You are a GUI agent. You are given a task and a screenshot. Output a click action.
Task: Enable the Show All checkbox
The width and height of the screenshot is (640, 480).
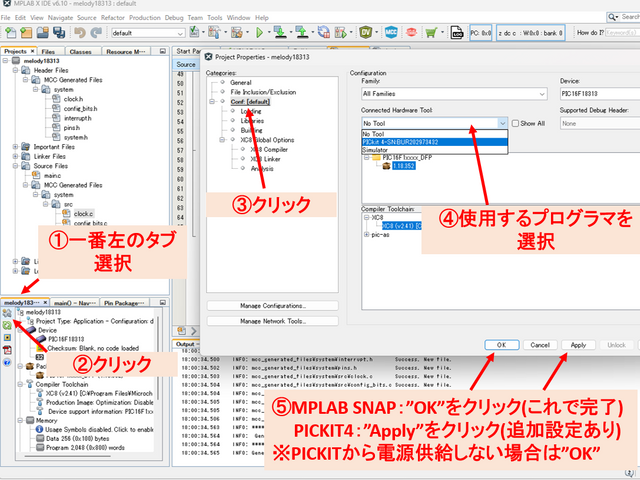click(x=516, y=123)
